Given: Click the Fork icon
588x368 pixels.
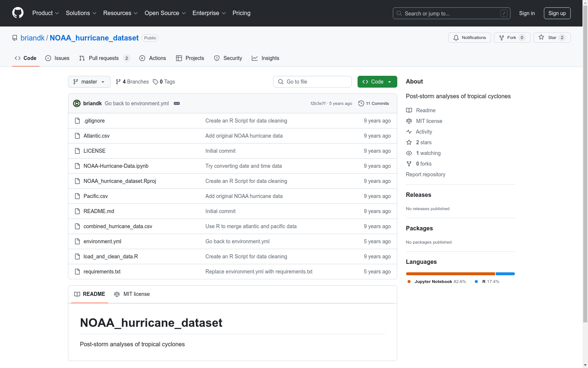Looking at the screenshot, I should [502, 38].
